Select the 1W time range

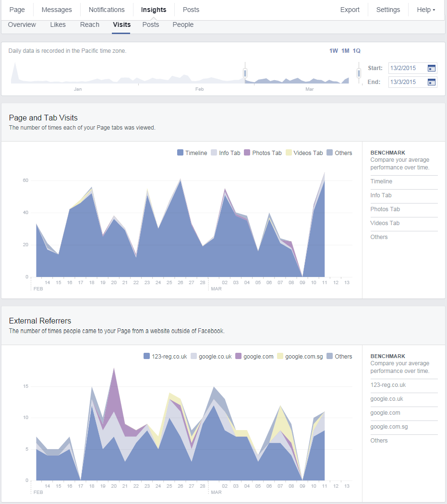click(x=334, y=51)
